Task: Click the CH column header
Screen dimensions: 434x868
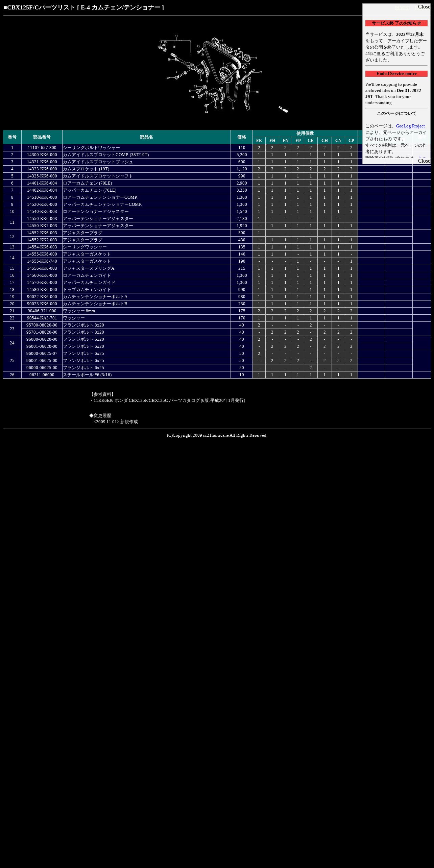Action: 324,141
